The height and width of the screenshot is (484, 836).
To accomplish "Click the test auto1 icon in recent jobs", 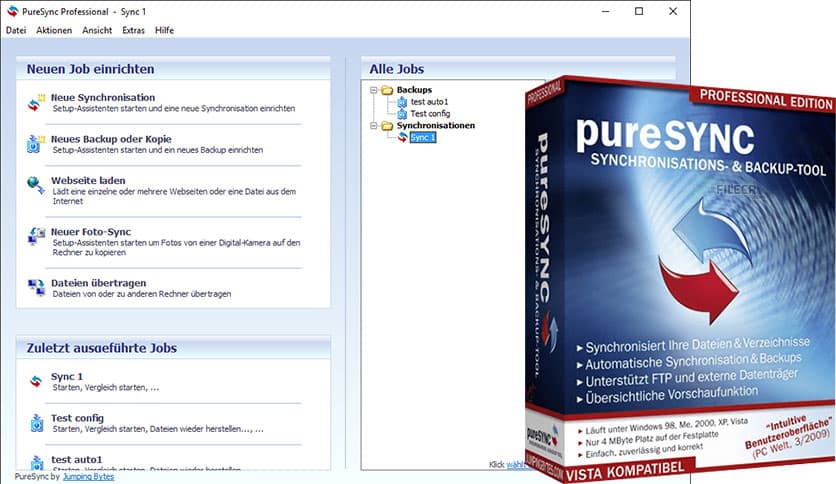I will pos(36,463).
